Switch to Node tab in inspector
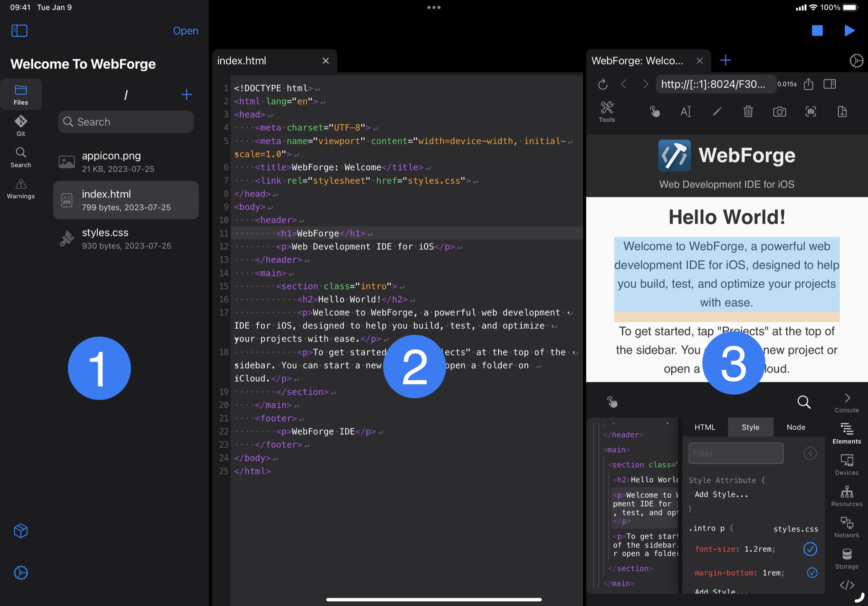Image resolution: width=868 pixels, height=606 pixels. click(x=795, y=427)
